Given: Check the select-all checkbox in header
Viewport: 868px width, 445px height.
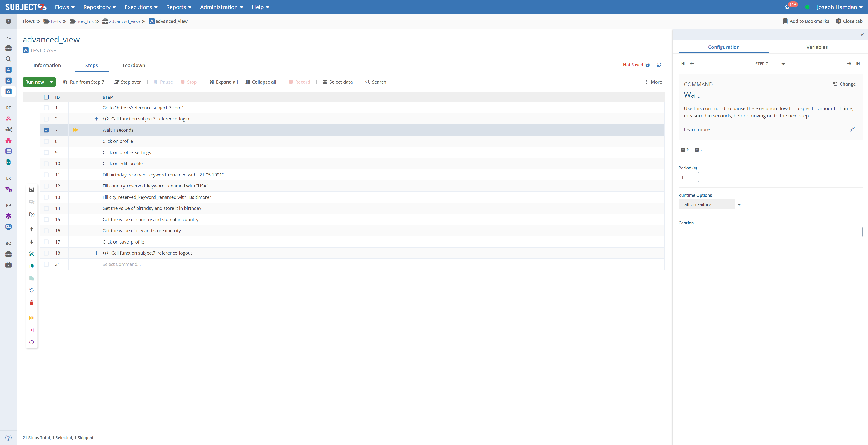Looking at the screenshot, I should 46,97.
